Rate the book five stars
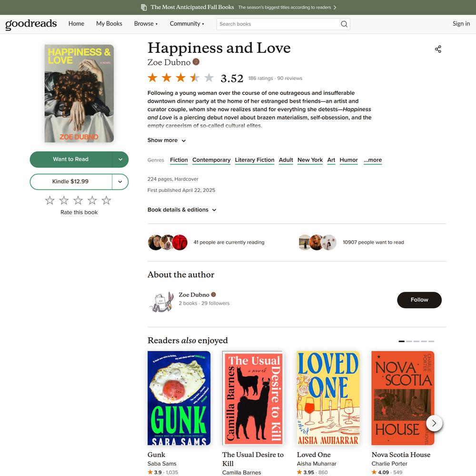476x476 pixels. [106, 200]
